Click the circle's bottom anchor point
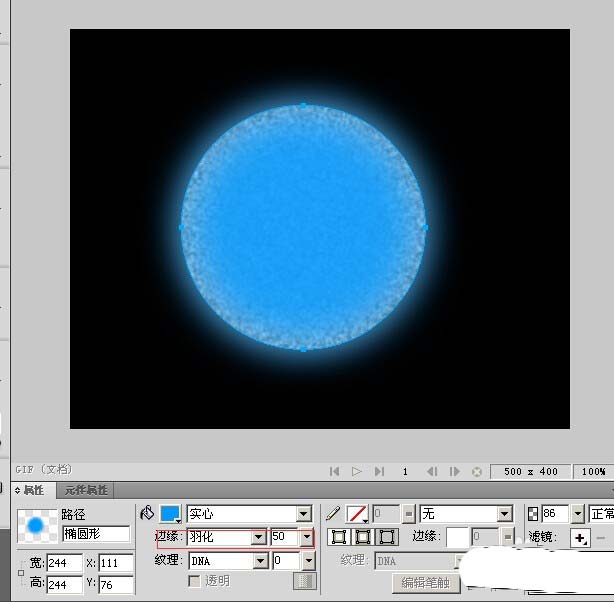 pos(304,349)
